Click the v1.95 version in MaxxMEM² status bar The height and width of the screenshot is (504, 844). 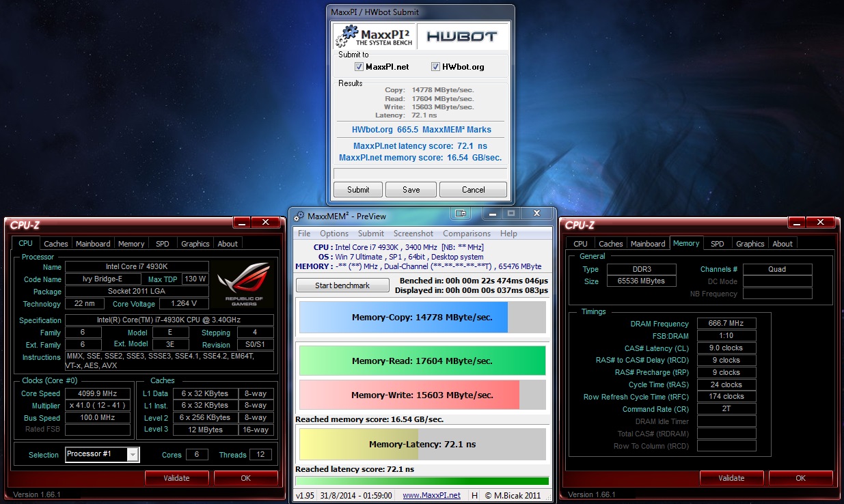coord(304,495)
